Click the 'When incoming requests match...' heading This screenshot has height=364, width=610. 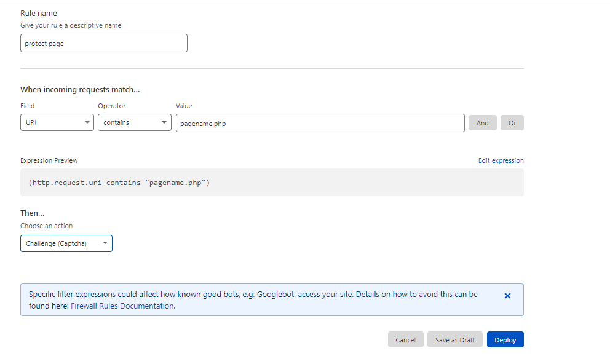[x=80, y=89]
